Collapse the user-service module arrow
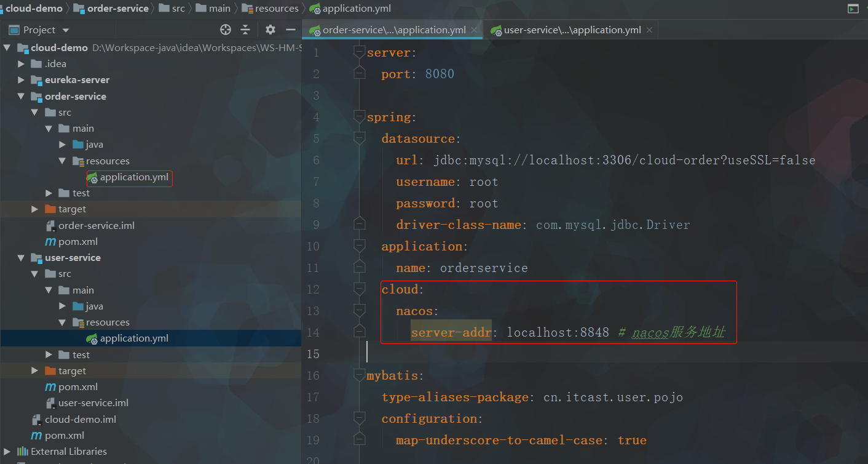868x464 pixels. coord(22,258)
